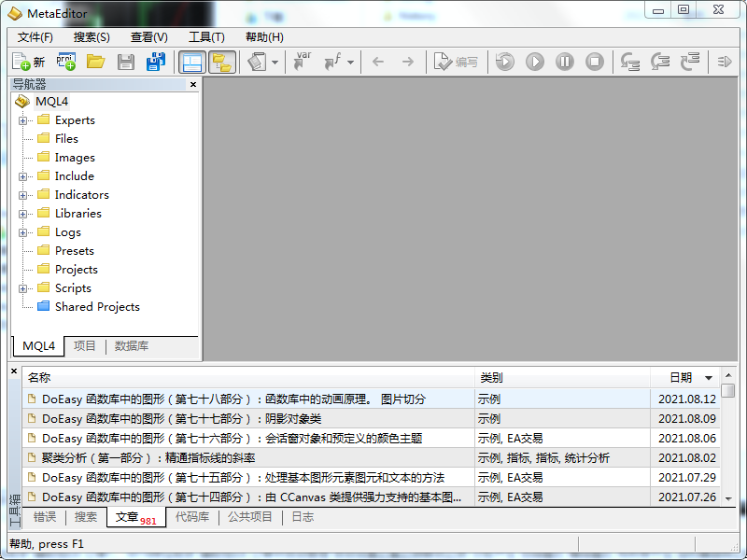Click Start debugging on history icon
Viewport: 747px width, 560px height.
(x=505, y=62)
